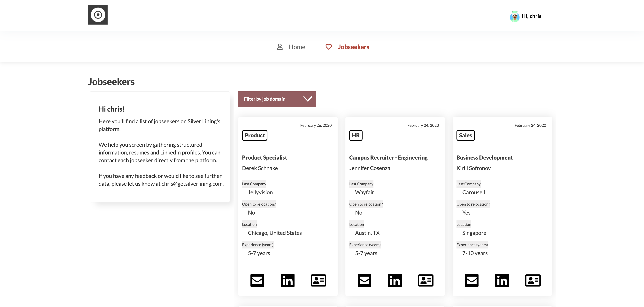Click the Product domain tag
644x307 pixels.
click(x=255, y=135)
